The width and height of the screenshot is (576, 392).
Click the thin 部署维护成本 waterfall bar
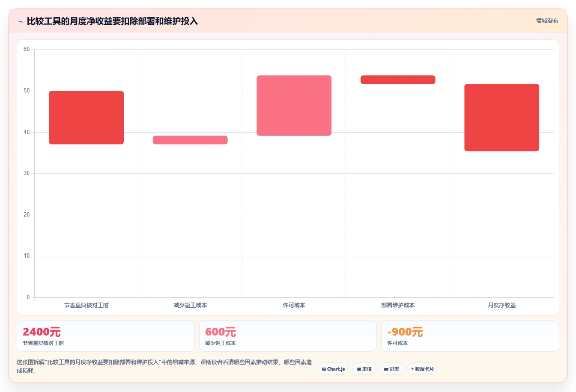pos(398,80)
